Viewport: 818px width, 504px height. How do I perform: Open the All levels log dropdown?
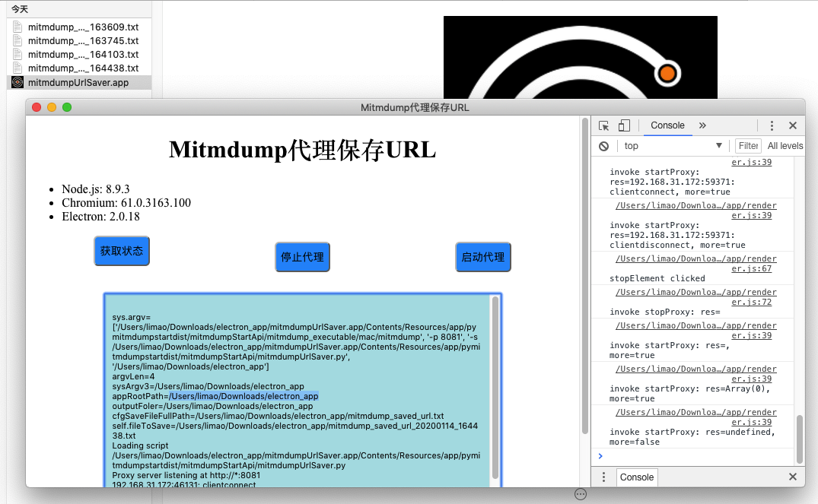785,146
